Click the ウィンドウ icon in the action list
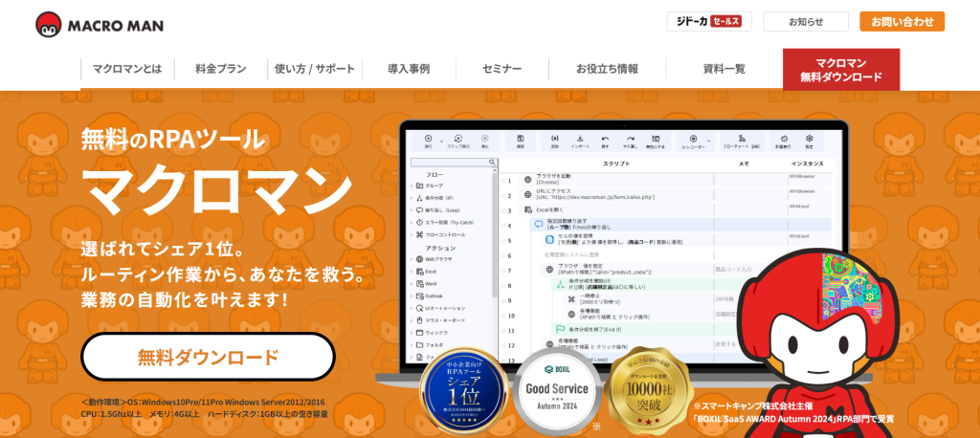 click(x=420, y=333)
